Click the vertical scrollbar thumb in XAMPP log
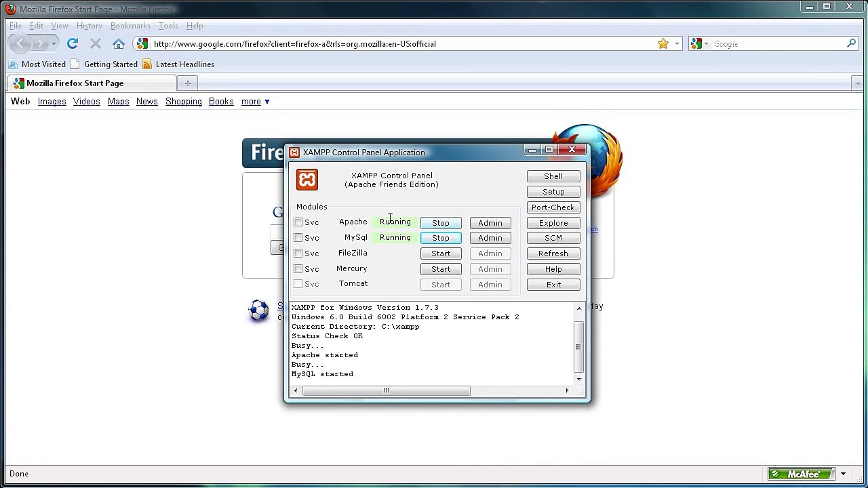868x488 pixels. [x=578, y=347]
